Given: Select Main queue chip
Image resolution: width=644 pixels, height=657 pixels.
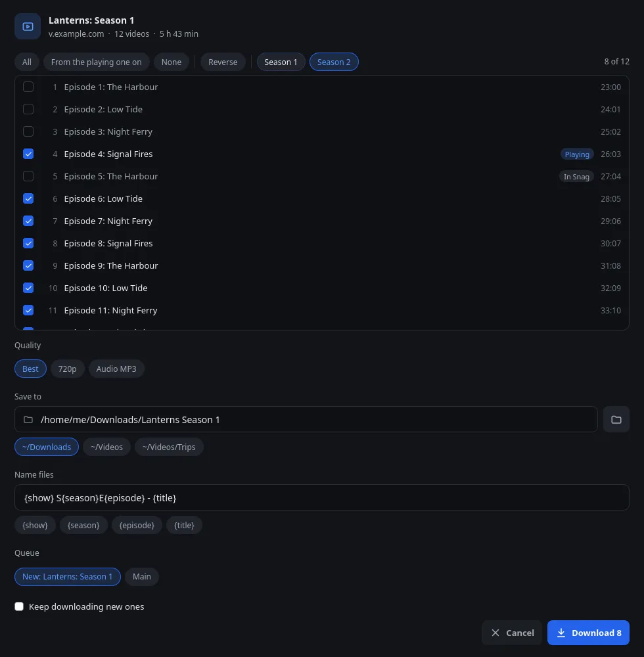Looking at the screenshot, I should pos(142,577).
